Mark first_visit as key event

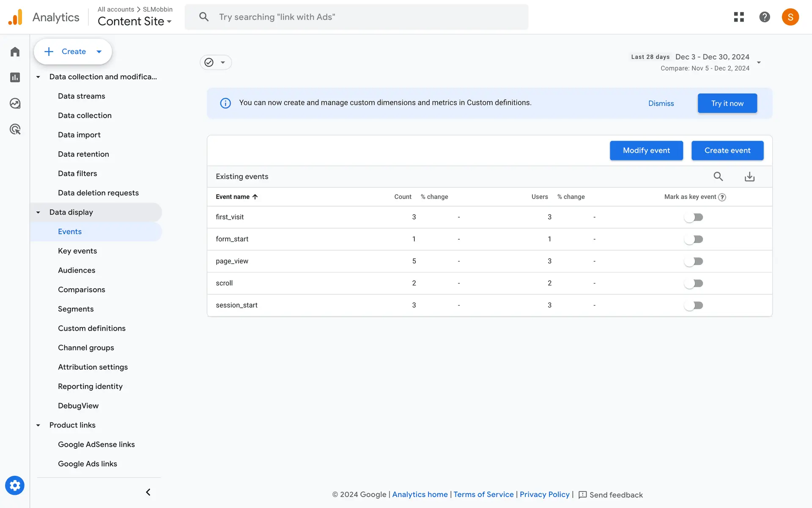point(694,217)
